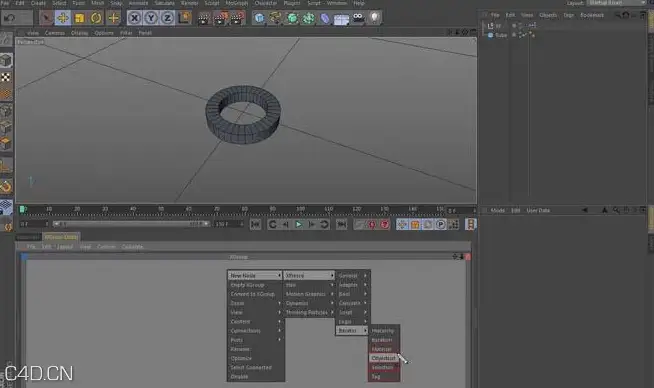Toggle the coordinate system cube icon
This screenshot has height=388, width=654.
pos(184,18)
